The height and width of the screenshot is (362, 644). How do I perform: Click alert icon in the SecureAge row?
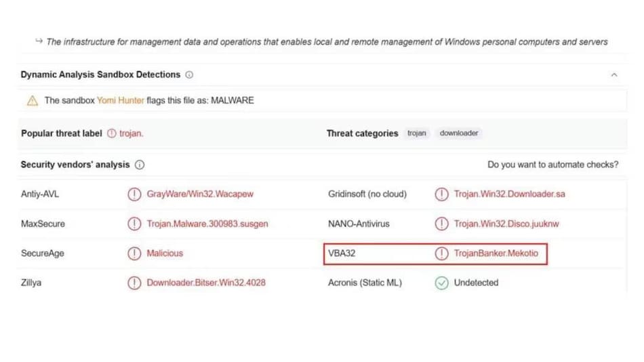coord(134,254)
